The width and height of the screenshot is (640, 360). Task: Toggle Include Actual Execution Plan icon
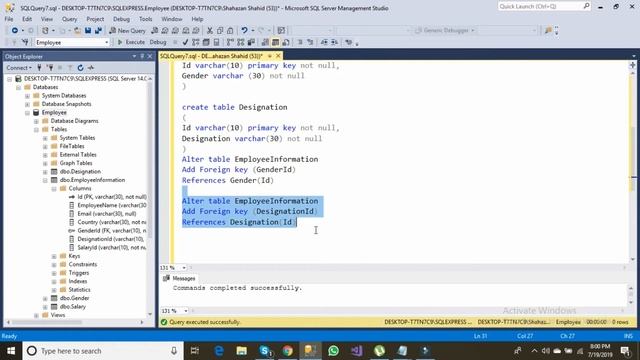pyautogui.click(x=230, y=42)
